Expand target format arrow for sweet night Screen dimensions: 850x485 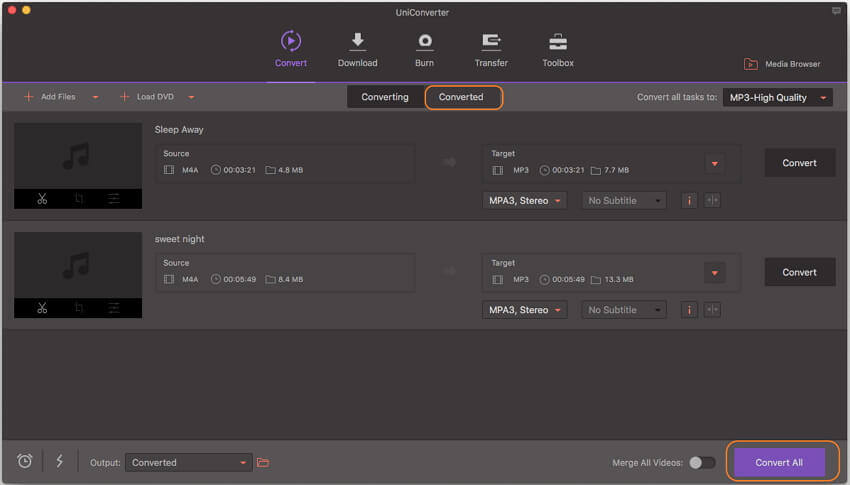714,273
